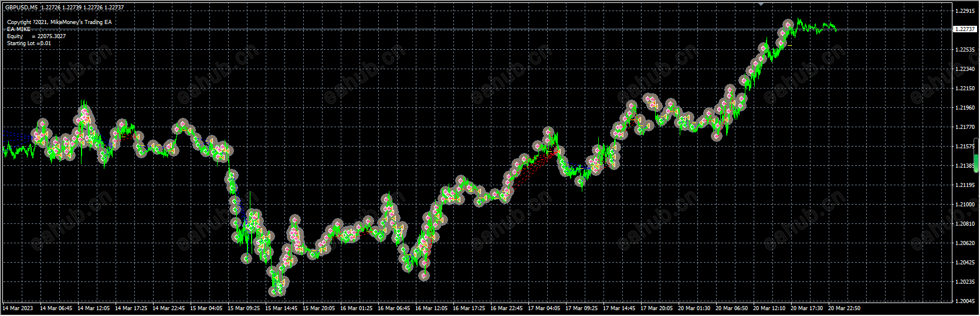Click the '16 Mar 22:45' time axis label

pos(507,308)
